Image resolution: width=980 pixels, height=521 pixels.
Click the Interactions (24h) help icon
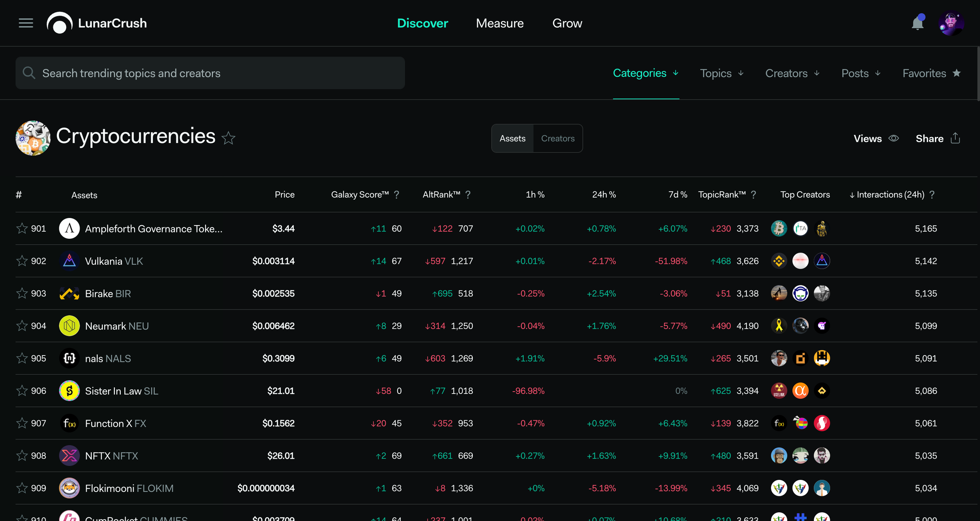(x=932, y=195)
